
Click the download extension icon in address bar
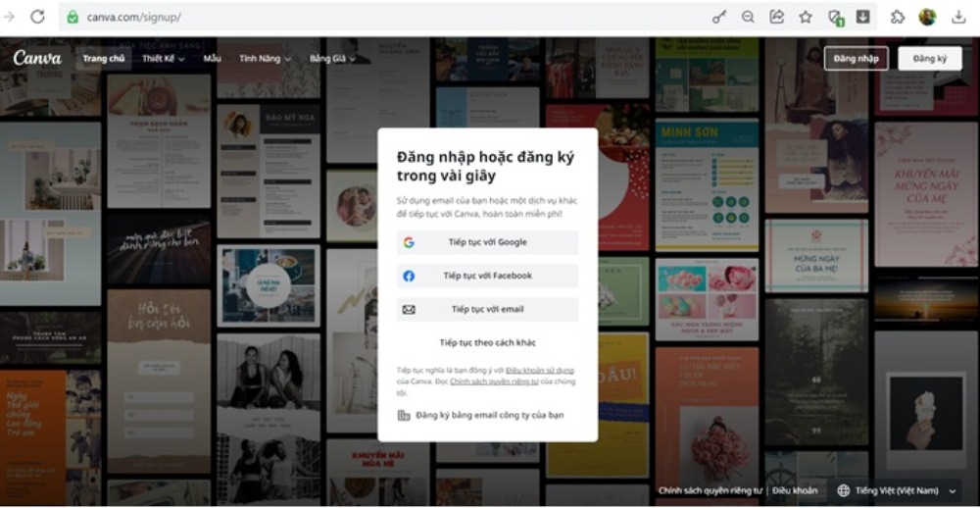pos(863,17)
